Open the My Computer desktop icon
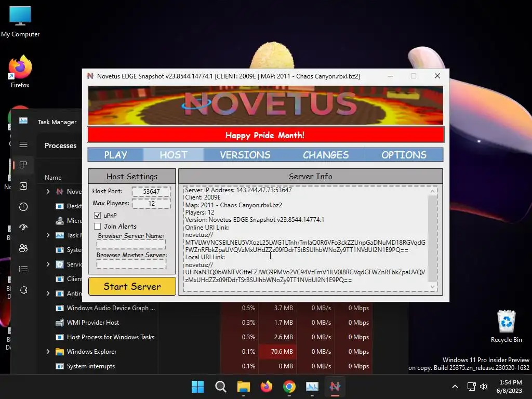The image size is (532, 399). coord(20,21)
